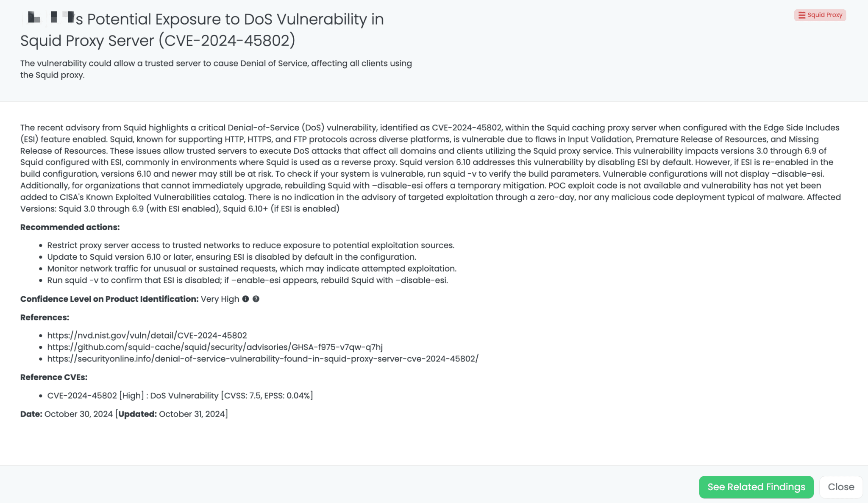
Task: Click the CVE-2024-45802 [High] reference entry
Action: pos(180,396)
